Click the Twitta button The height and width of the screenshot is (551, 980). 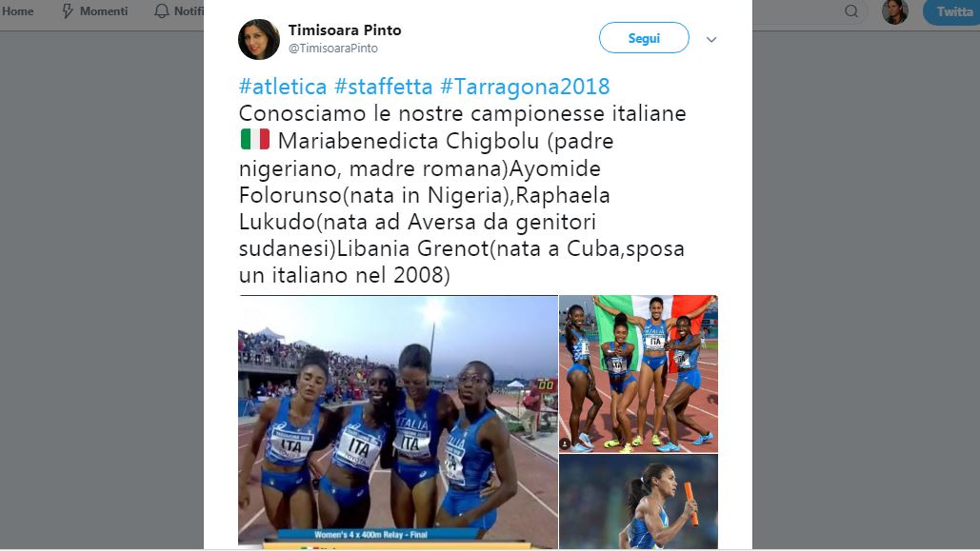coord(951,11)
